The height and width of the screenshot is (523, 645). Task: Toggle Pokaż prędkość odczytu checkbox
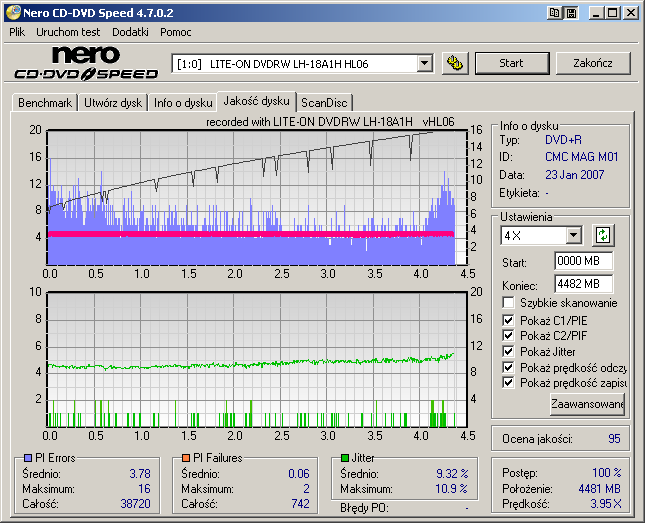[x=508, y=367]
